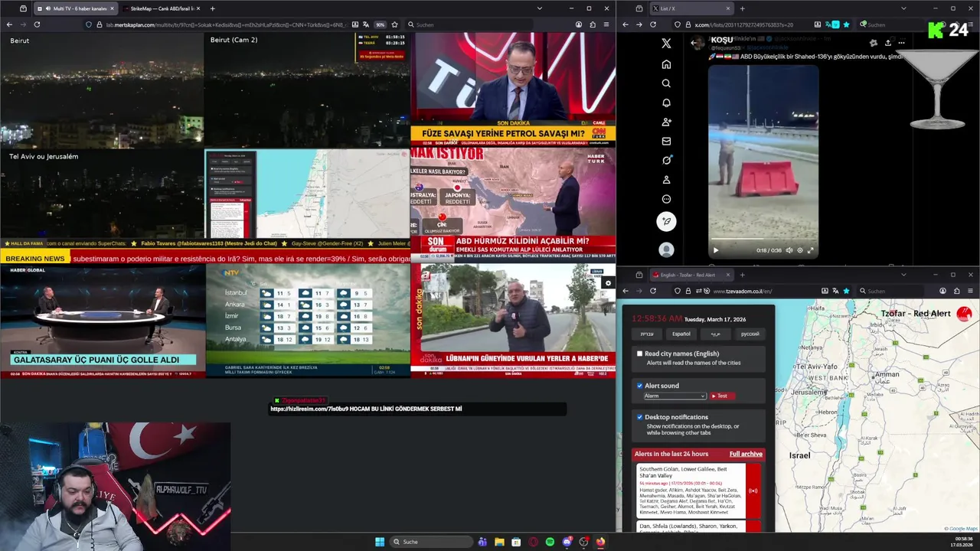Switch Tzofar language to русский
980x551 pixels.
pos(750,334)
